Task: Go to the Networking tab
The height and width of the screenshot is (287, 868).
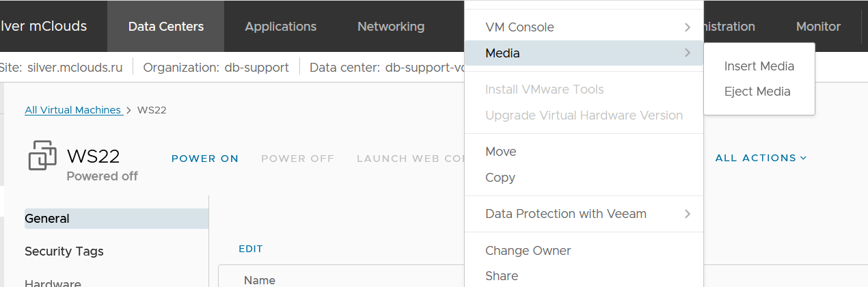Action: pyautogui.click(x=391, y=27)
